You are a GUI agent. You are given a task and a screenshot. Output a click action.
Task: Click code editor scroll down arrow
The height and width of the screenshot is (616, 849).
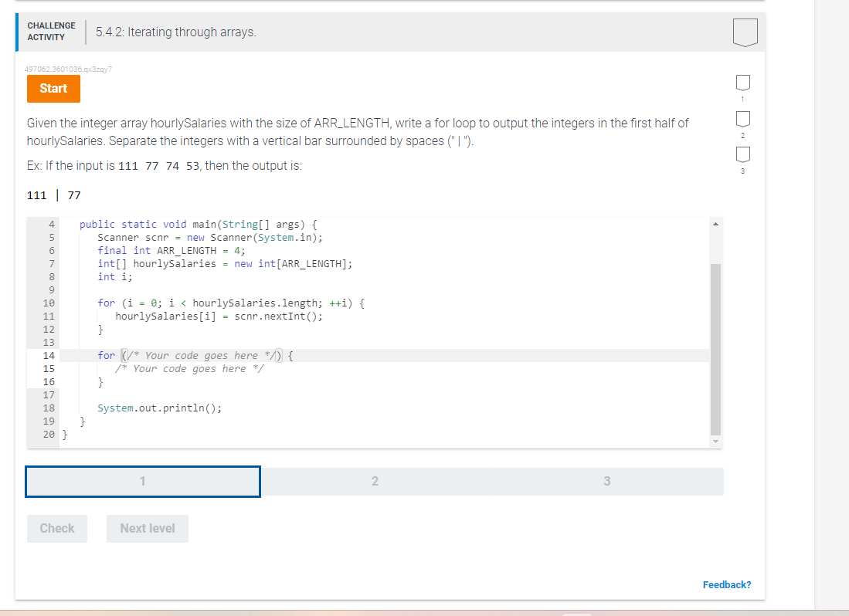[x=716, y=442]
